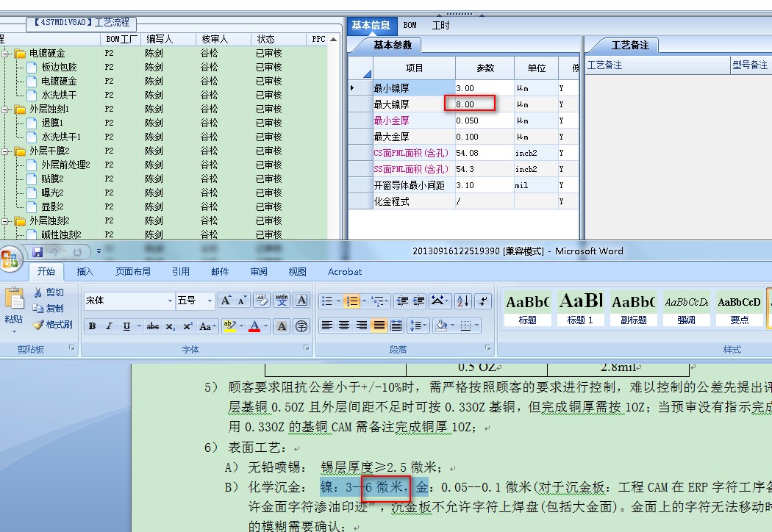Collapse the 电镀硬金 folder node

click(5, 53)
